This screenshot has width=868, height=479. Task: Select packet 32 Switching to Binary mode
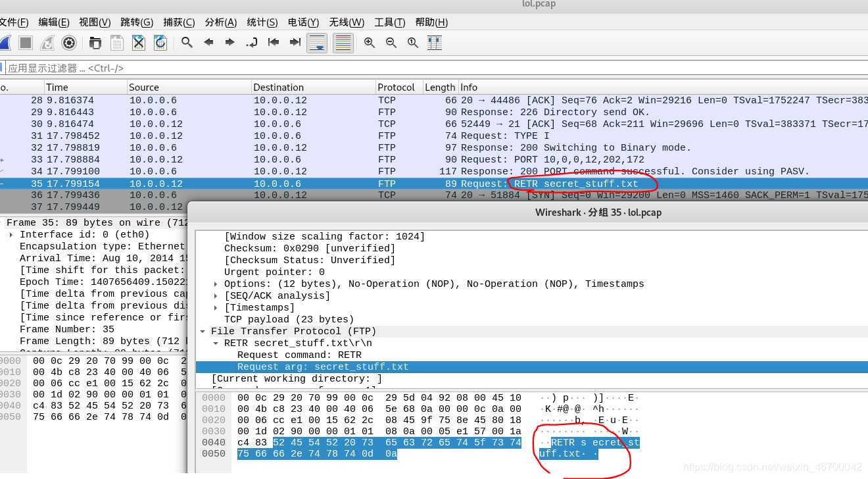(x=434, y=147)
